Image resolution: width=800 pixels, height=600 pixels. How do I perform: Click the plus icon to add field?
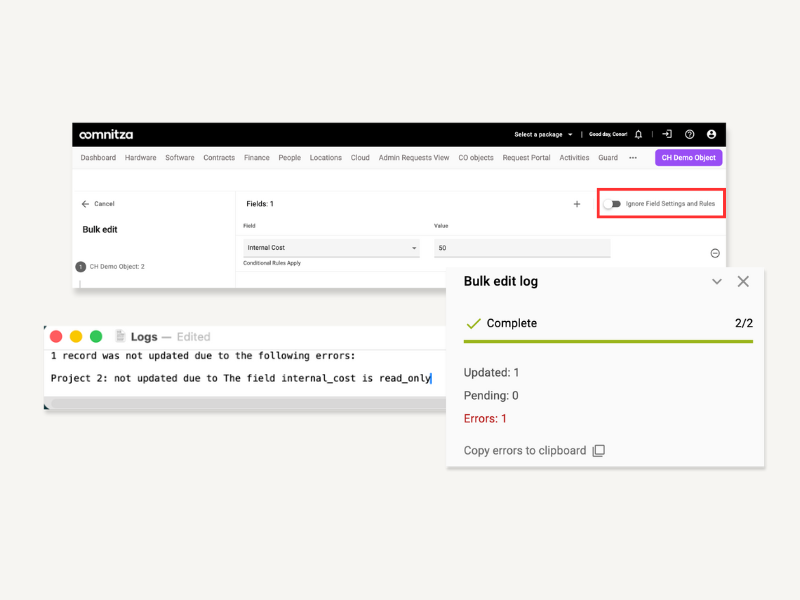tap(577, 204)
